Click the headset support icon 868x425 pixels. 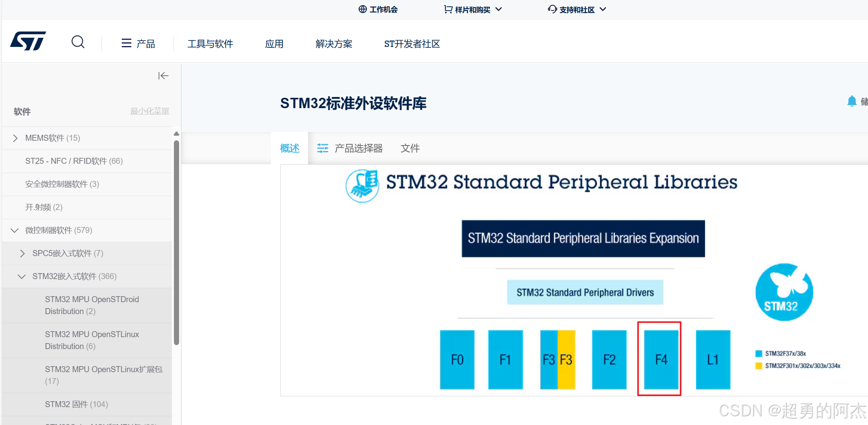click(552, 9)
